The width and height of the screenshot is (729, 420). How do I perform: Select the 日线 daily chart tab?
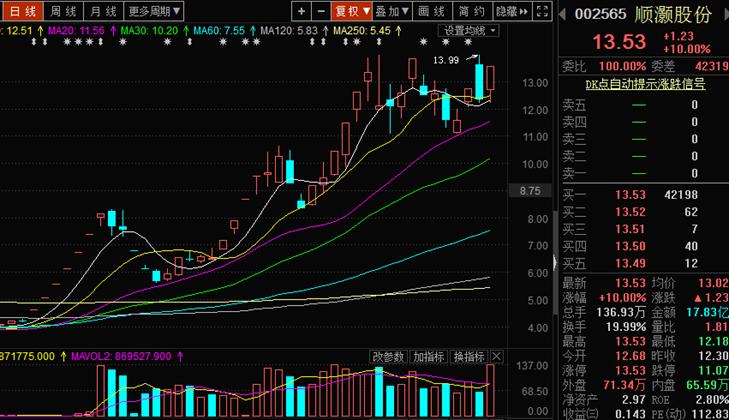coord(21,11)
